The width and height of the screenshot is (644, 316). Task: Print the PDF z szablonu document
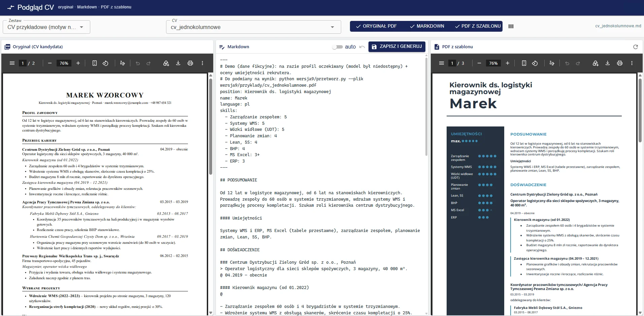pyautogui.click(x=620, y=63)
